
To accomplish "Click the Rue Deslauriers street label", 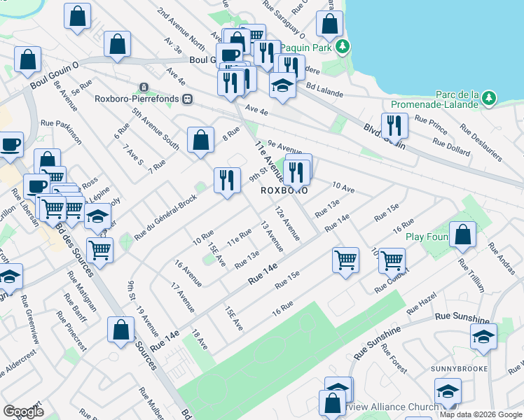I will (481, 143).
